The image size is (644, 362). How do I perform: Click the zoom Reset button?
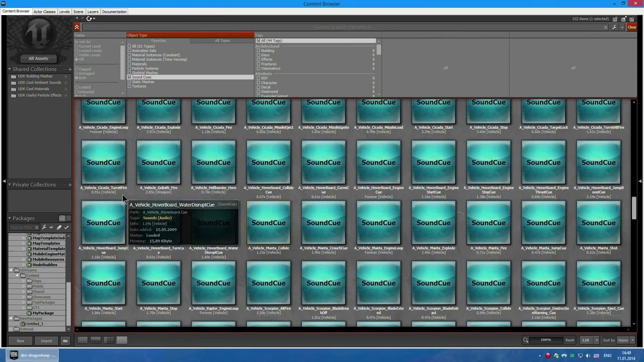tap(570, 340)
